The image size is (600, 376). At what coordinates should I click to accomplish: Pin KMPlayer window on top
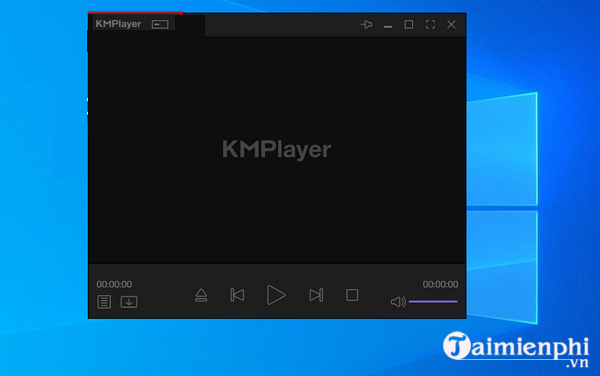point(367,24)
